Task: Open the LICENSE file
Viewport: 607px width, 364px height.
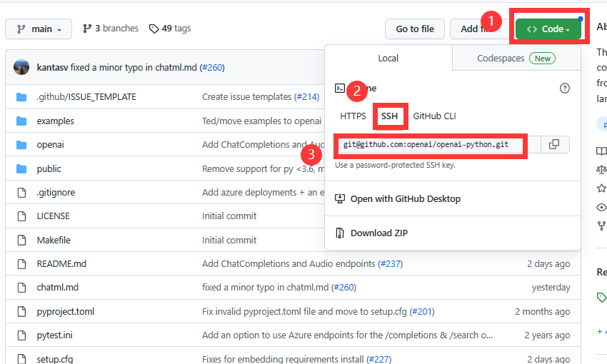Action: 53,216
